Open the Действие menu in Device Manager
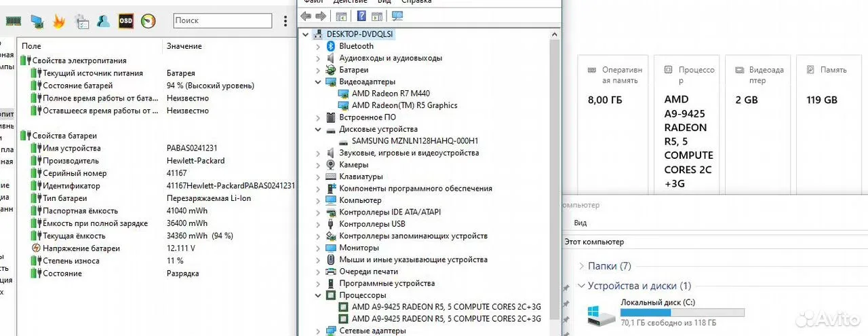Viewport: 868px width, 336px height. pyautogui.click(x=350, y=2)
